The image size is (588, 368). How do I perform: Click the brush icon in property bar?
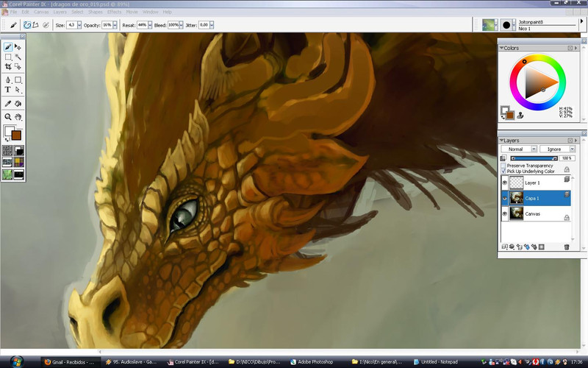pos(13,25)
